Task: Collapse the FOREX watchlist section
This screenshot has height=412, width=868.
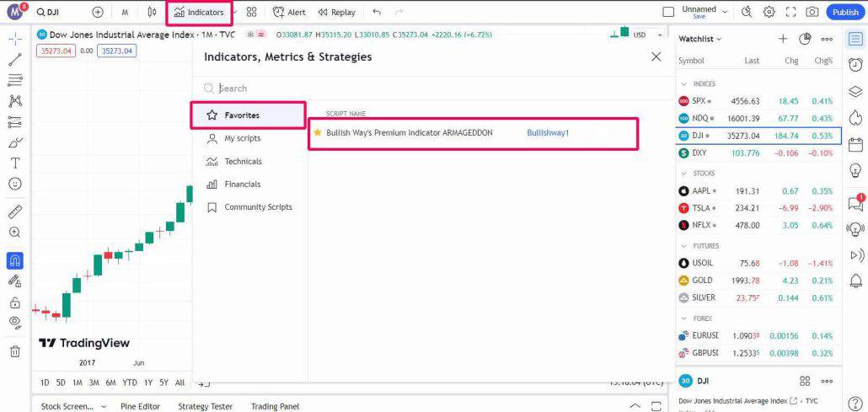Action: tap(684, 318)
